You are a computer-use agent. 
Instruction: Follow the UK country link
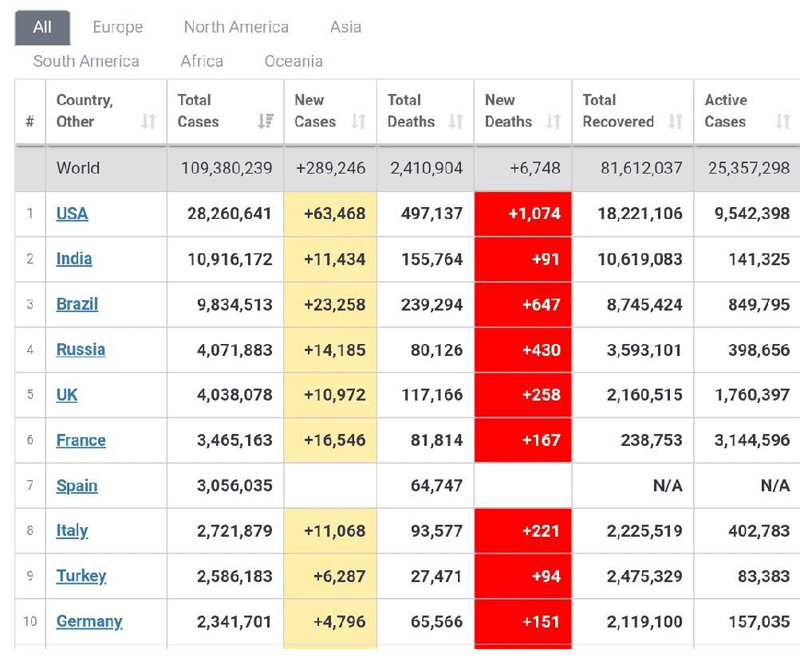pos(66,394)
